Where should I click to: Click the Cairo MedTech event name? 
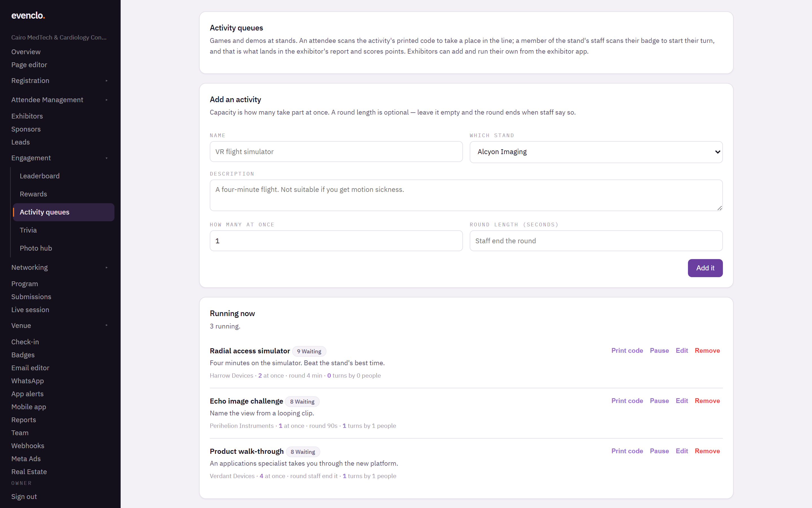click(x=59, y=37)
